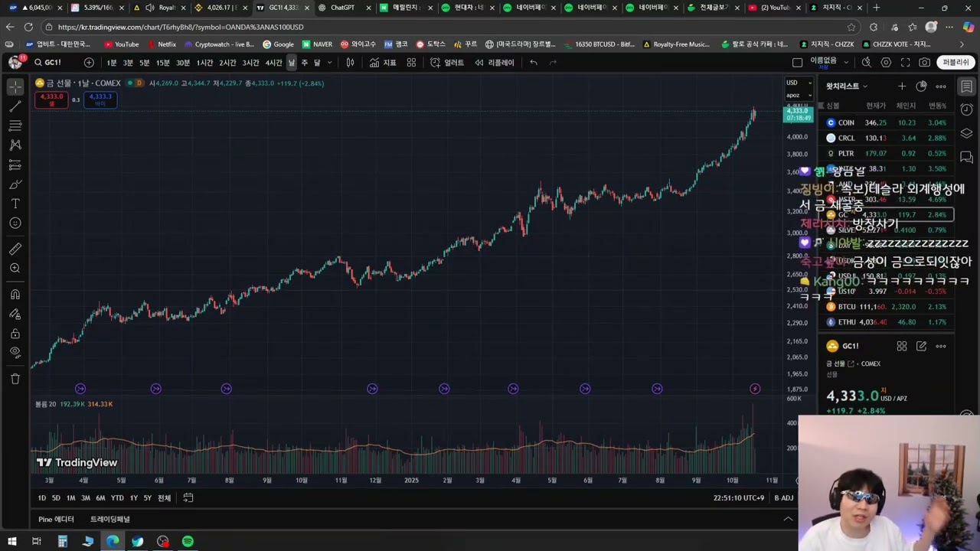Viewport: 980px width, 551px height.
Task: Click the 얼러트 alert button
Action: [447, 63]
